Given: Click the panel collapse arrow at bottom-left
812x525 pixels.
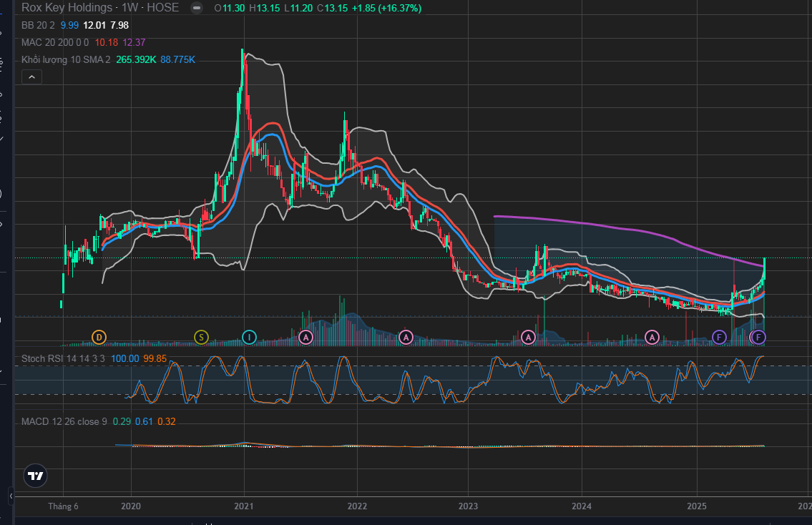Looking at the screenshot, I should [11, 496].
